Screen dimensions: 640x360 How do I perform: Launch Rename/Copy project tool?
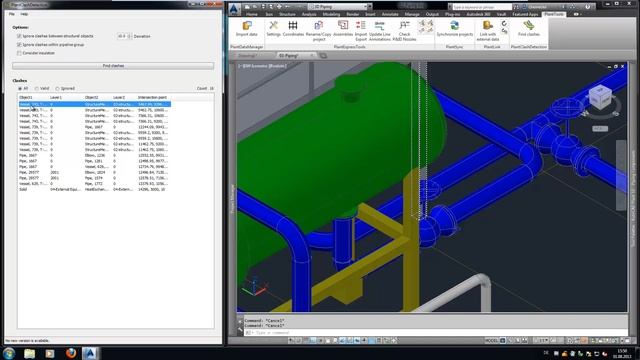(x=318, y=26)
